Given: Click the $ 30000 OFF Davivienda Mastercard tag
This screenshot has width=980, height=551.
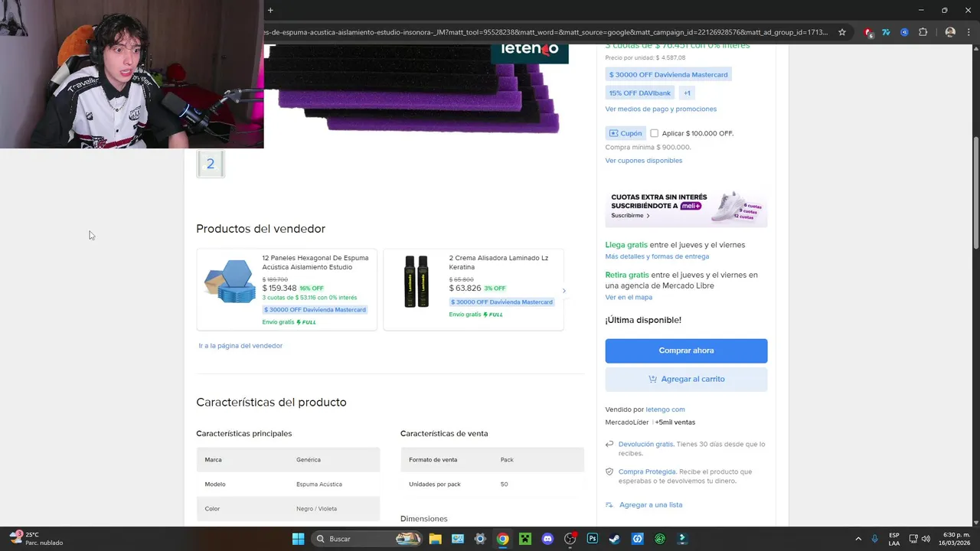Looking at the screenshot, I should coord(668,75).
